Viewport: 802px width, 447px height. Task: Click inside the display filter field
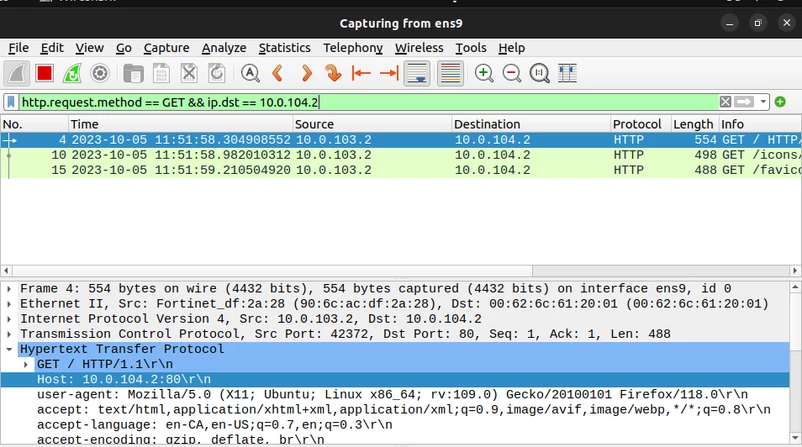coord(368,102)
